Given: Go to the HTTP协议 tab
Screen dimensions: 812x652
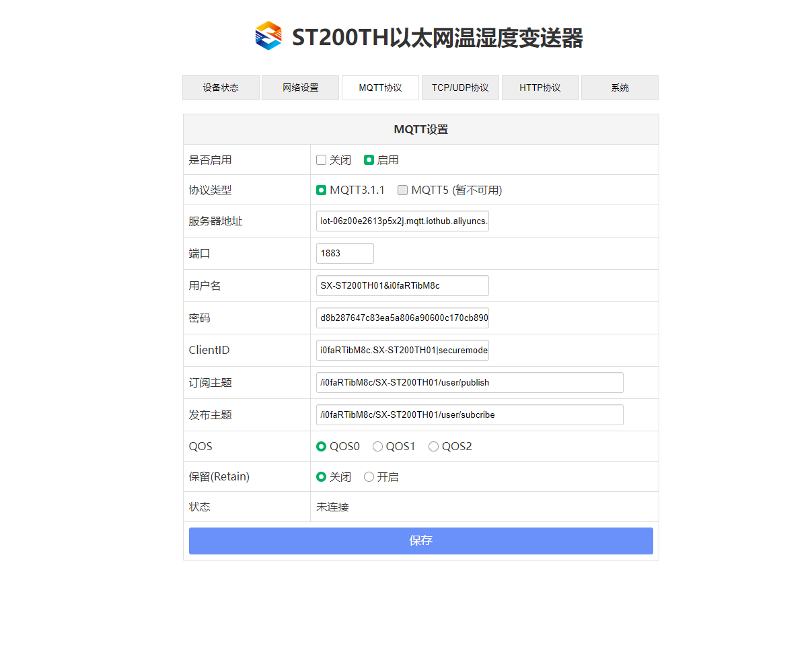Looking at the screenshot, I should point(540,88).
